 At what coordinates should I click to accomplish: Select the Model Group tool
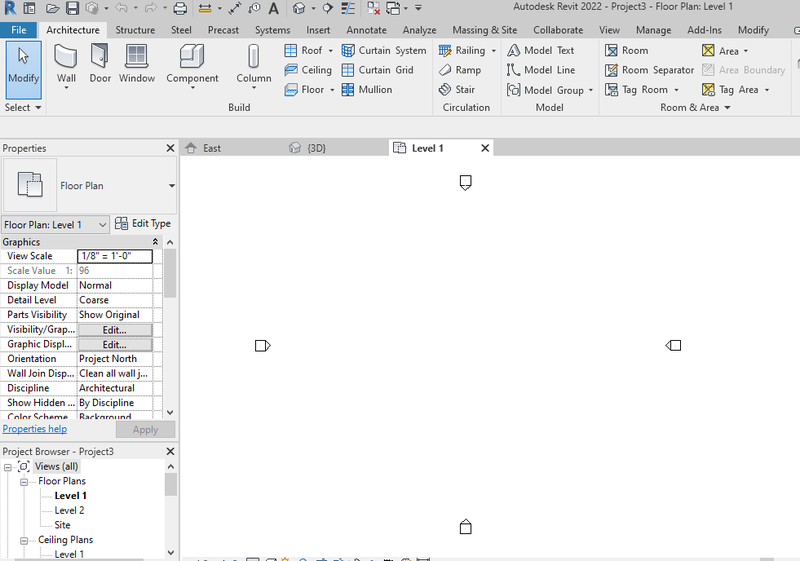(545, 90)
